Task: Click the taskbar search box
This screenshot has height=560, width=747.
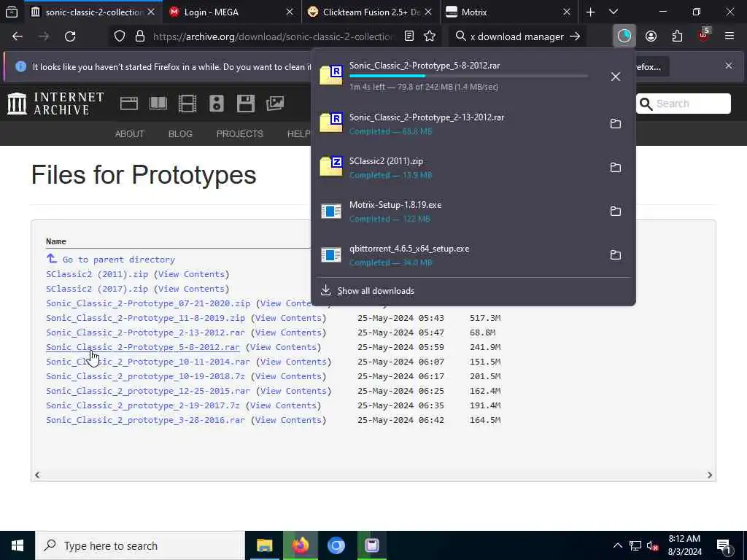Action: tap(140, 545)
